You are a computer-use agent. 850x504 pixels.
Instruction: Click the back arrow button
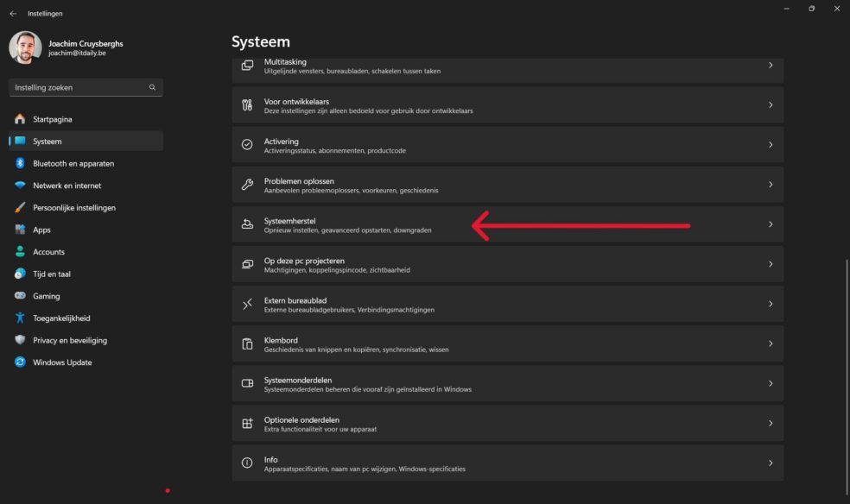click(13, 13)
